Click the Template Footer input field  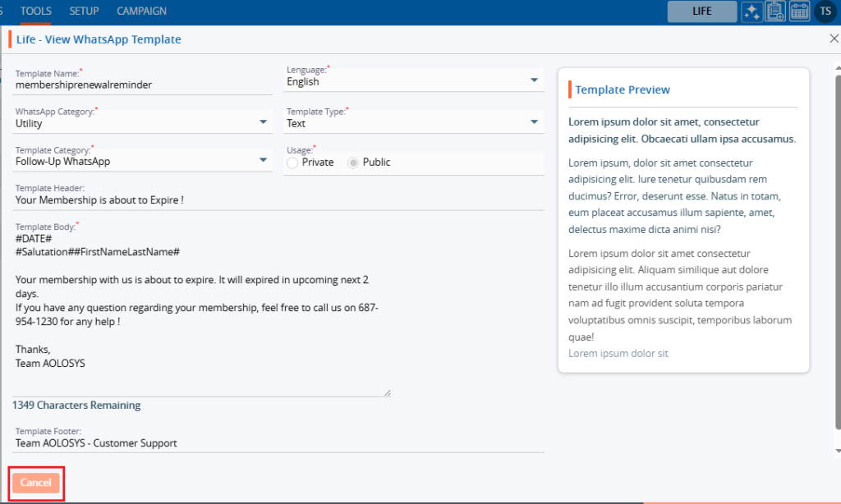click(279, 443)
